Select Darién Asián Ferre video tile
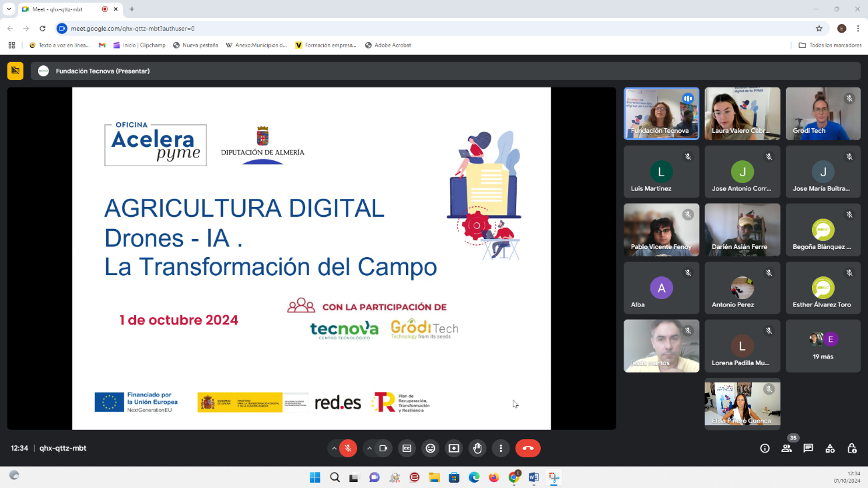The image size is (868, 488). 742,230
